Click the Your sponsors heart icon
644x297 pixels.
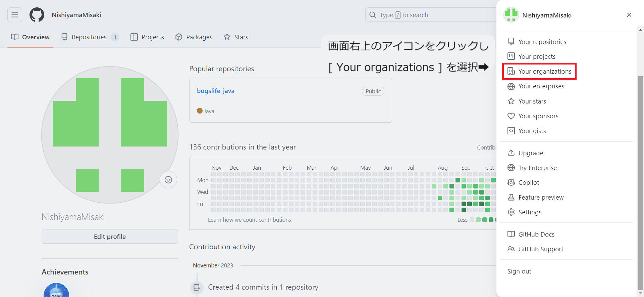point(511,116)
